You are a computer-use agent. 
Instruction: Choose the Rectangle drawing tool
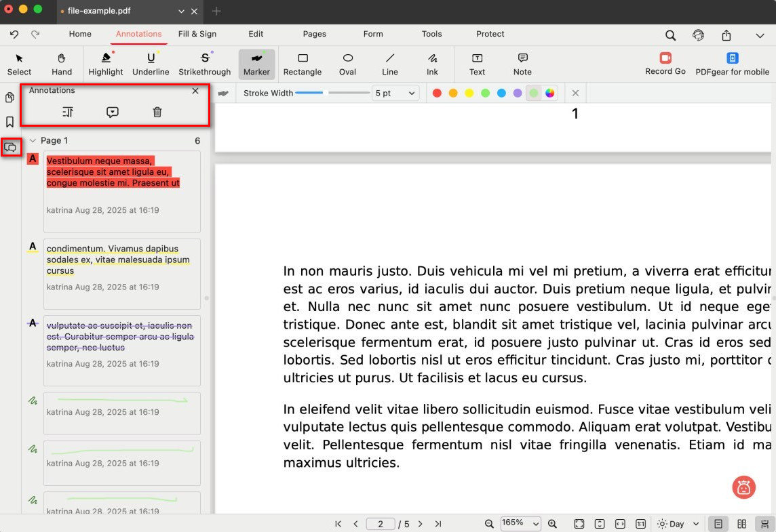[303, 64]
